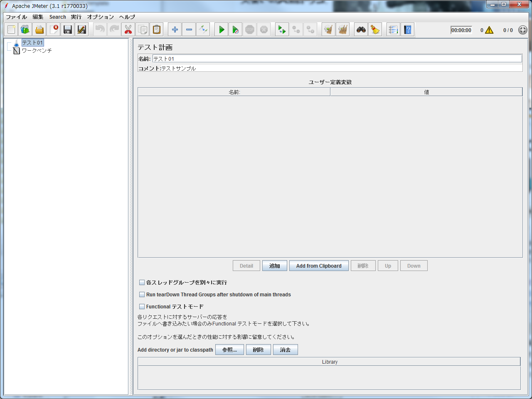Expand all nodes with plus icon
This screenshot has height=399, width=532.
(175, 30)
